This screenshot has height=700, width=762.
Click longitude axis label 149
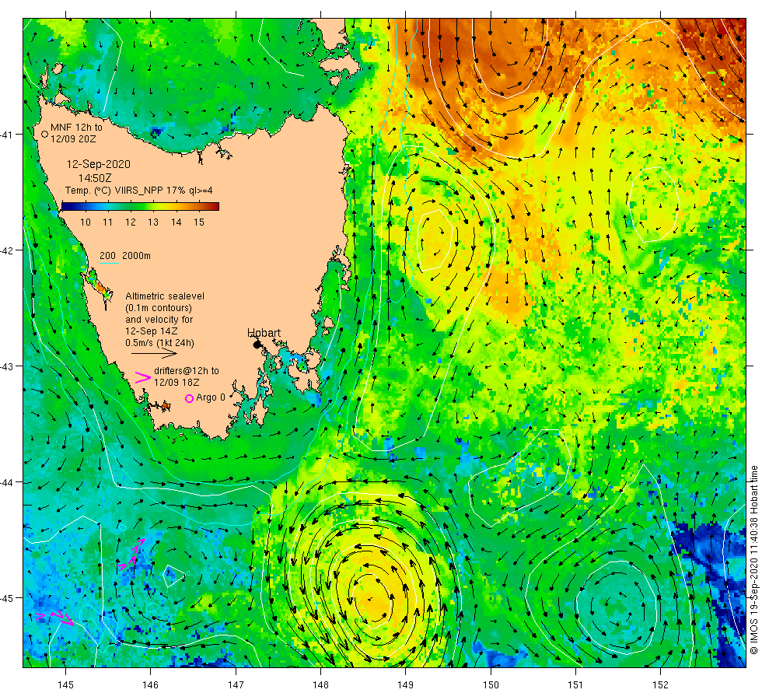[x=406, y=685]
